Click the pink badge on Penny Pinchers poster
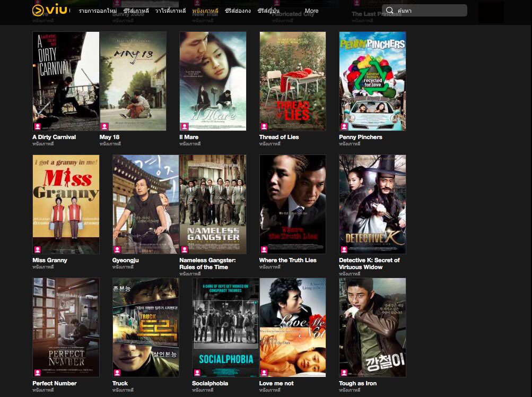The height and width of the screenshot is (397, 532). (x=344, y=126)
